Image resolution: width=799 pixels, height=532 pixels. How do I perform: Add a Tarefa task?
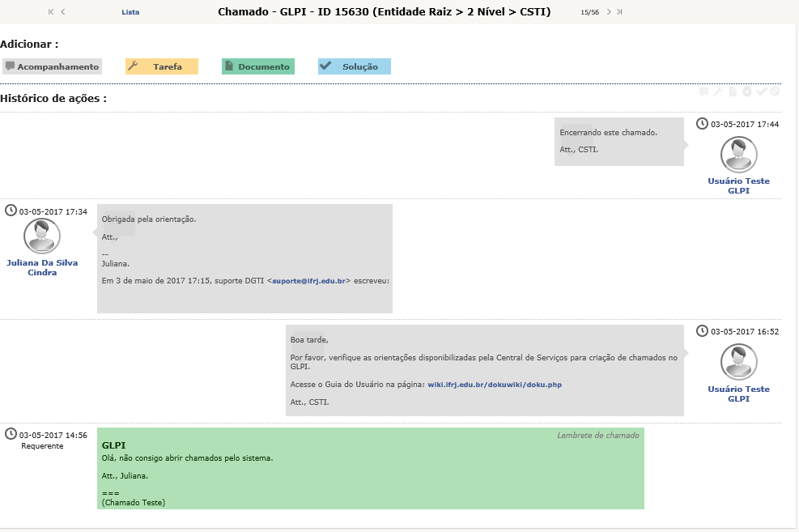(162, 66)
